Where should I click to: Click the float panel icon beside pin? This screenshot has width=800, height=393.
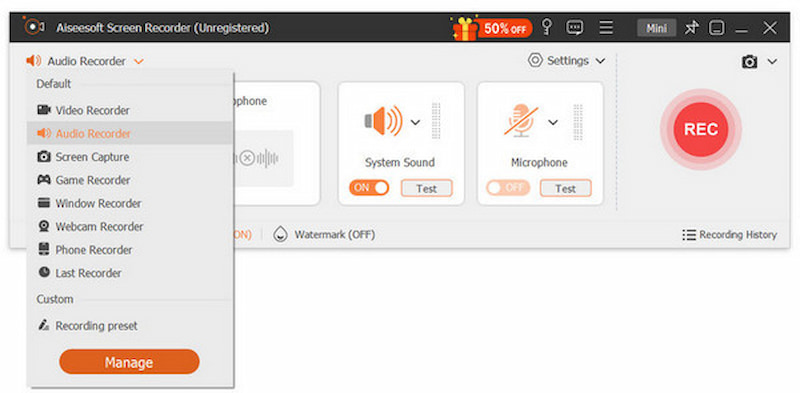click(717, 28)
